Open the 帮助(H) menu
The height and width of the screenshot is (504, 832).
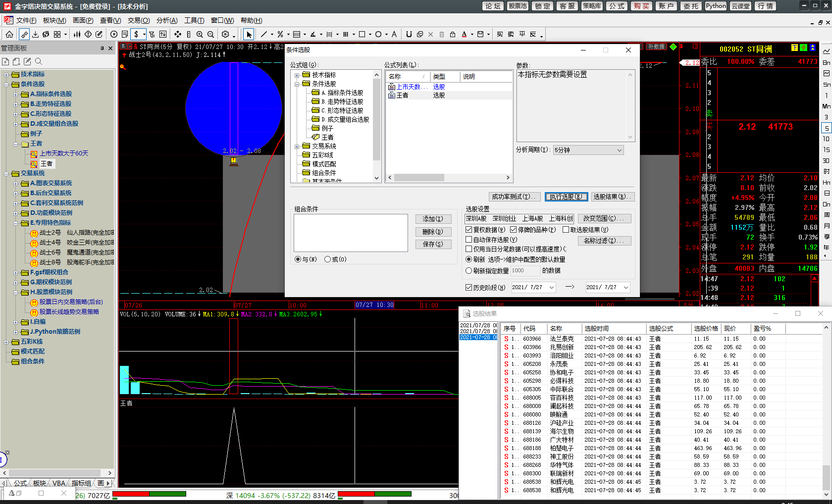coord(251,20)
